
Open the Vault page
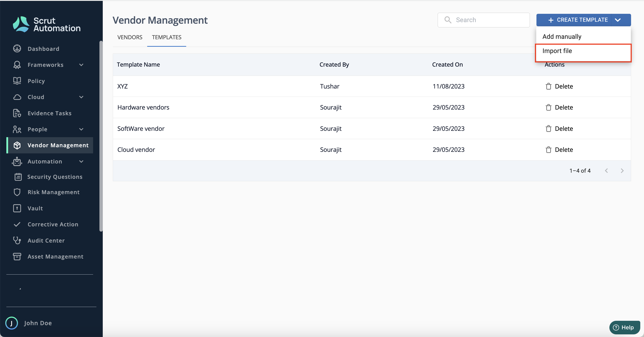(x=35, y=208)
